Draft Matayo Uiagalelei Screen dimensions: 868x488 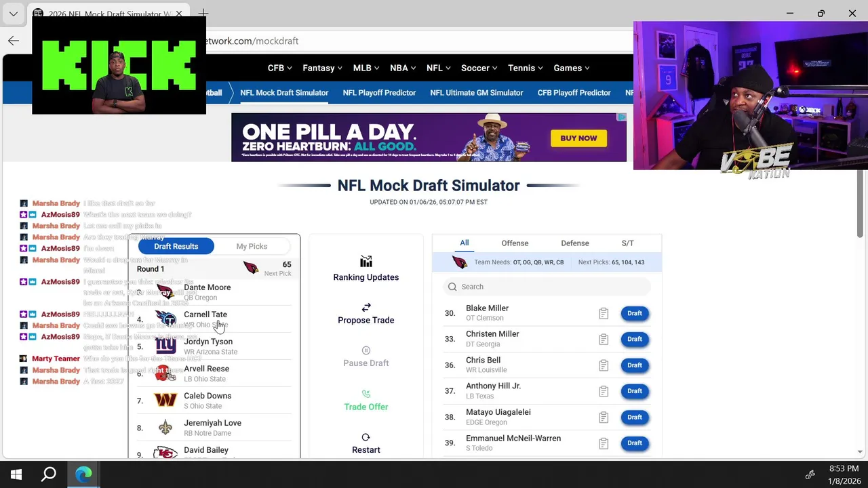tap(635, 417)
